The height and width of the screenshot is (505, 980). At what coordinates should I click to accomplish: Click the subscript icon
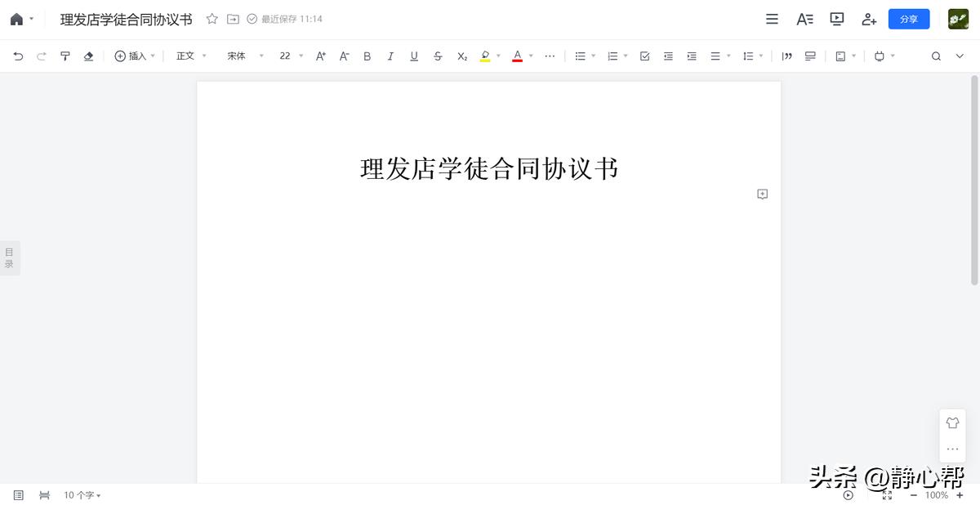pos(461,56)
